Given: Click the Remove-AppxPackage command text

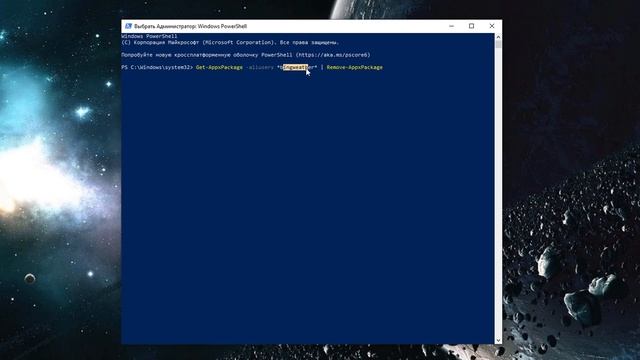Looking at the screenshot, I should pyautogui.click(x=354, y=67).
